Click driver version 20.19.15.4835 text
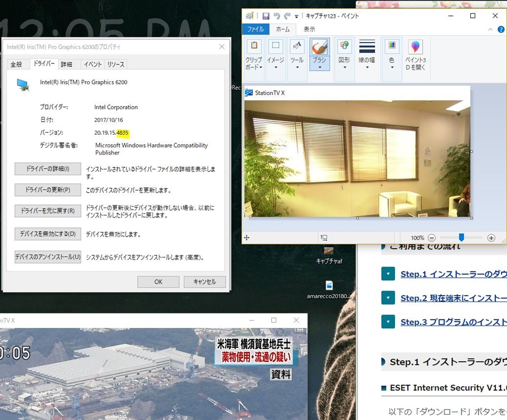507x420 pixels. pyautogui.click(x=111, y=133)
